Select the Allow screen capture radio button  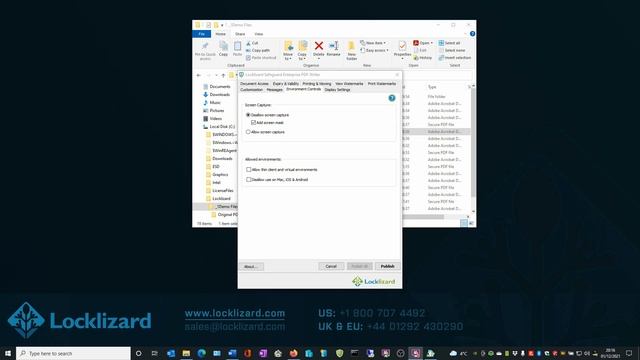click(x=248, y=132)
